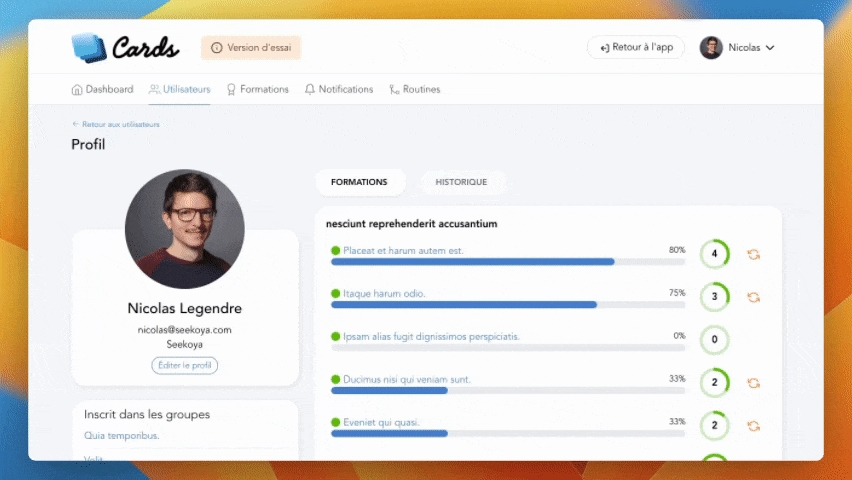Click the Cards logo icon

pos(89,47)
